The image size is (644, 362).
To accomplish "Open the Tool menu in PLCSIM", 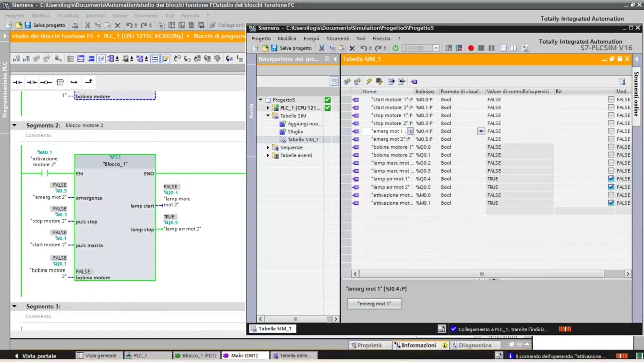I will click(x=361, y=38).
